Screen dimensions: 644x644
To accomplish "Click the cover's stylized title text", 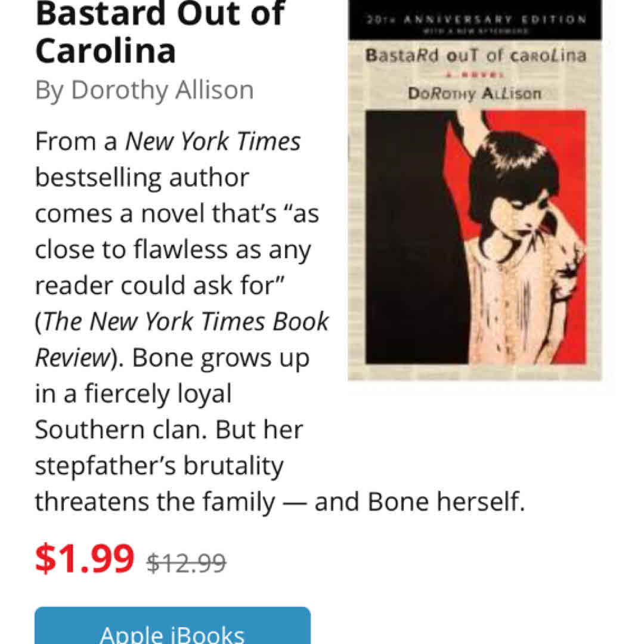I will (x=475, y=56).
